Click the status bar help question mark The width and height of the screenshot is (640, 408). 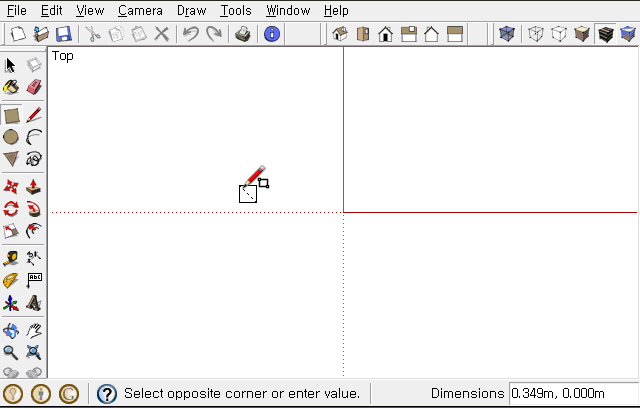107,394
